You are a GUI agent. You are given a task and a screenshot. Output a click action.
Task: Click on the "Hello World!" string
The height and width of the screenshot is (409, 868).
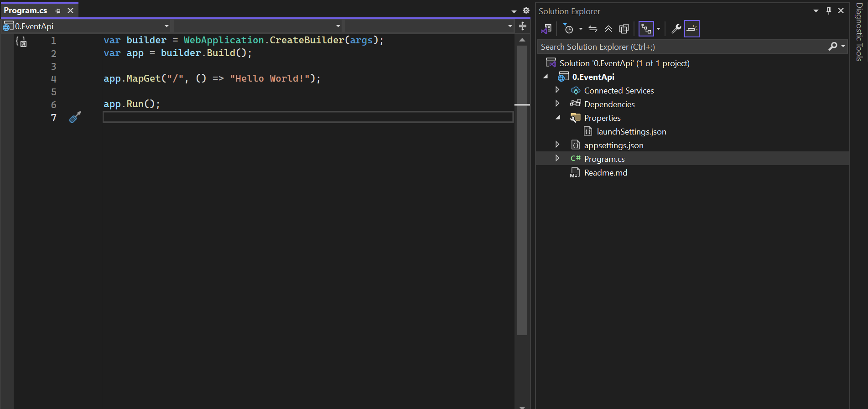270,78
